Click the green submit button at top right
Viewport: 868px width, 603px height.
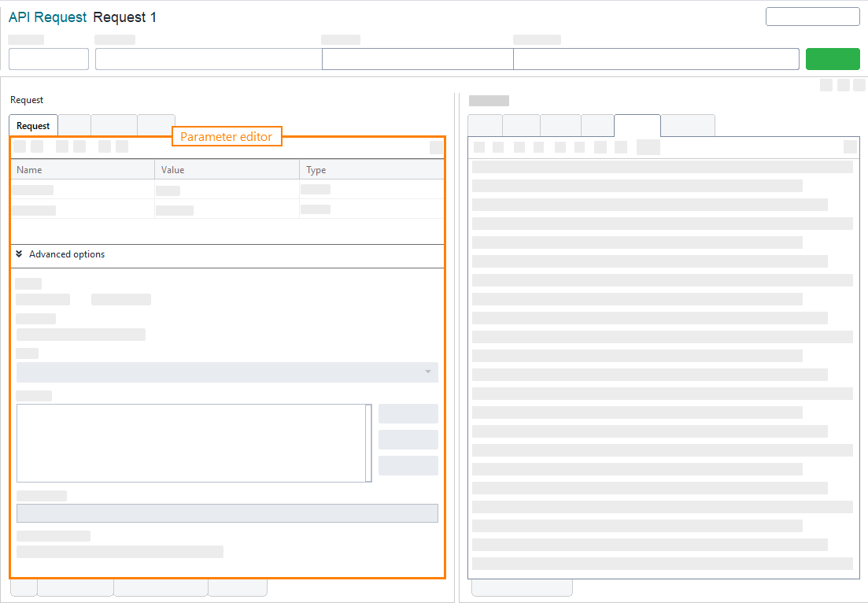833,58
